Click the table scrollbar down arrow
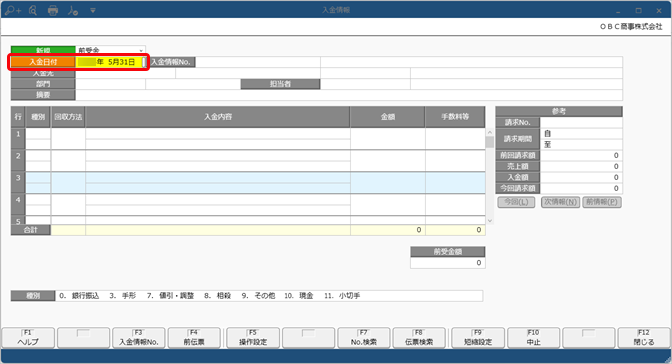The width and height of the screenshot is (672, 364). click(490, 221)
